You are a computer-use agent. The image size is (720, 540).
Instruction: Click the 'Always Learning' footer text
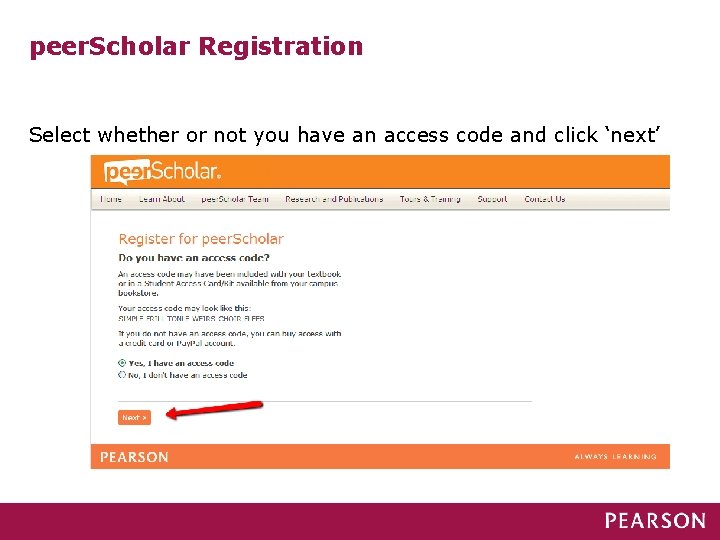point(615,457)
